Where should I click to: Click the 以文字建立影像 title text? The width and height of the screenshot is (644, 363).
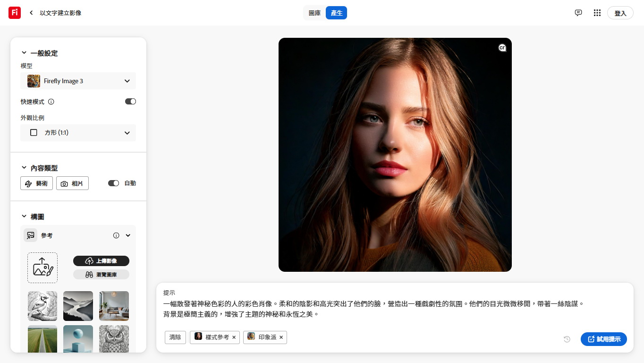tap(60, 13)
